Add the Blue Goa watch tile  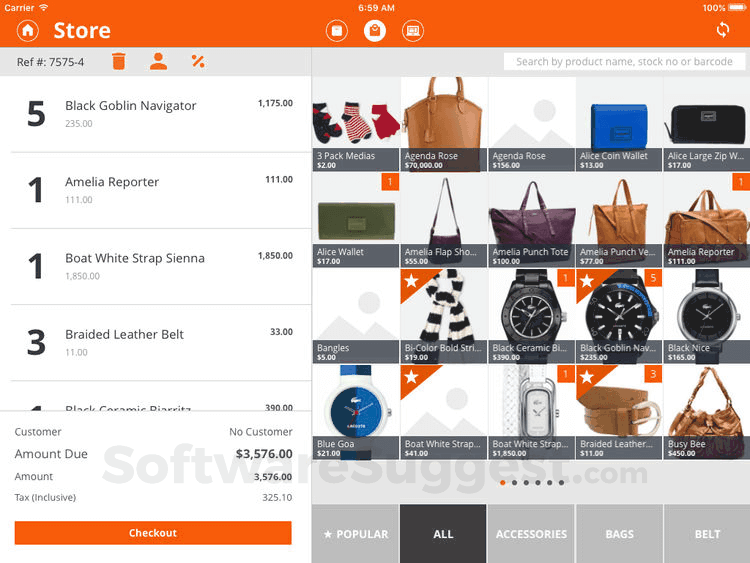[355, 412]
